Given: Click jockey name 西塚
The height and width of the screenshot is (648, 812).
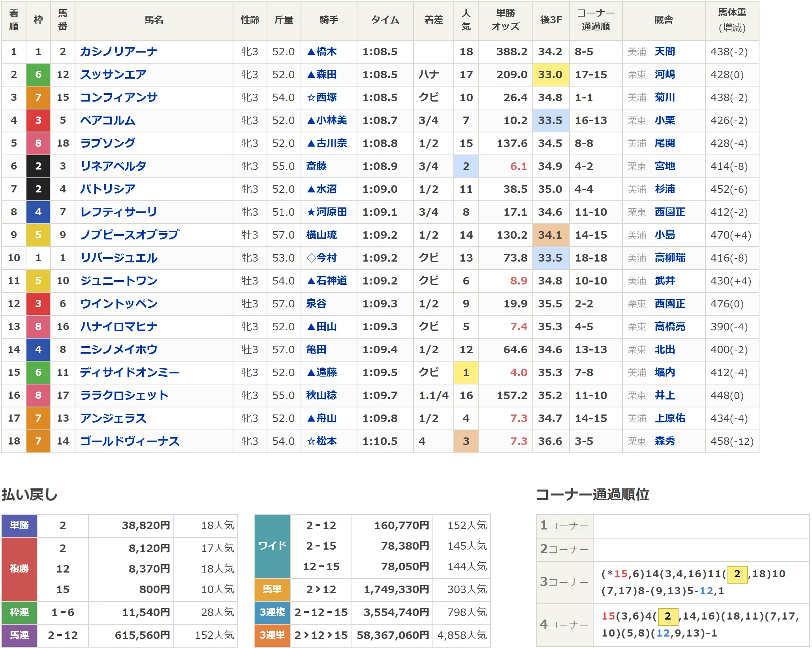Looking at the screenshot, I should pos(326,98).
